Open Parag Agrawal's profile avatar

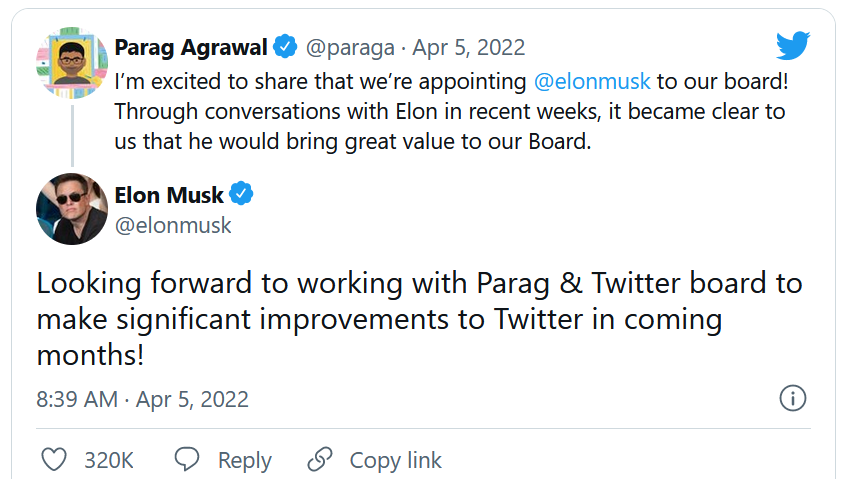coord(72,63)
